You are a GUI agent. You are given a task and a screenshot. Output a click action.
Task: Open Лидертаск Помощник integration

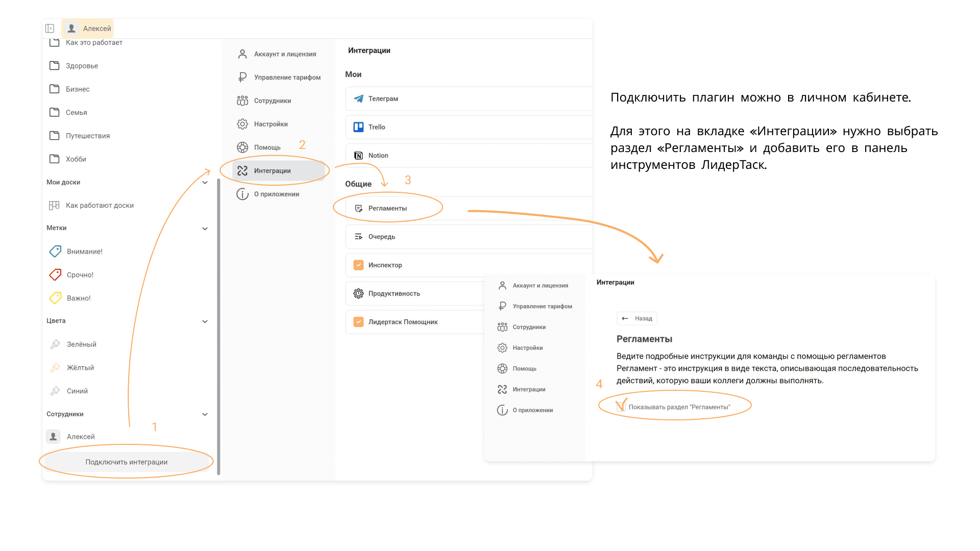click(x=403, y=322)
